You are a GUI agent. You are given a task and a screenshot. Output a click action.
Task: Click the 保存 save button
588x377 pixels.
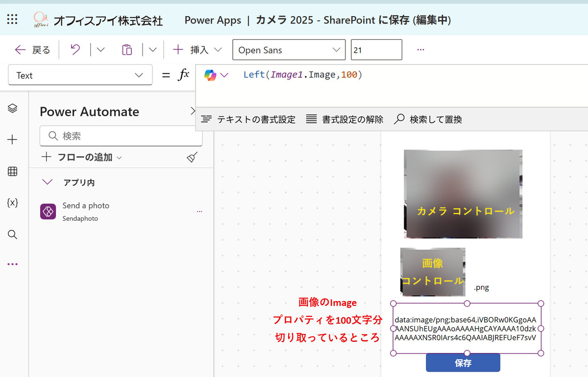(x=463, y=363)
